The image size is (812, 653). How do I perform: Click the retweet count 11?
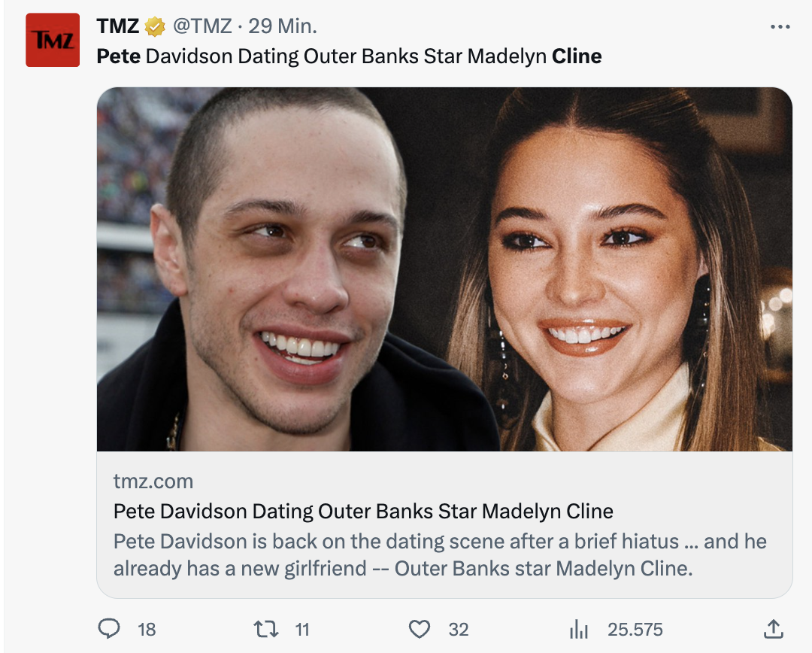point(301,629)
